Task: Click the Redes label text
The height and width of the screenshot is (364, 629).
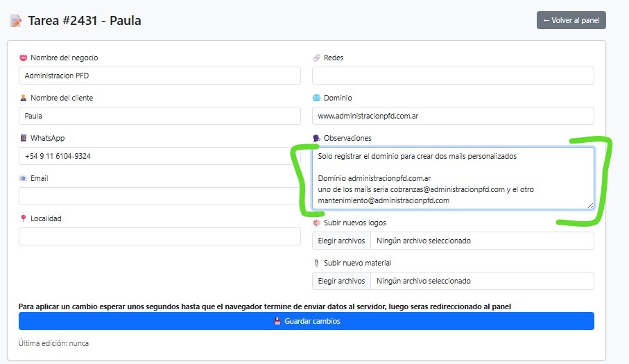Action: (334, 58)
